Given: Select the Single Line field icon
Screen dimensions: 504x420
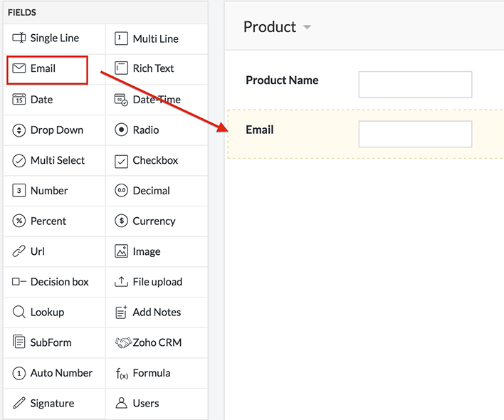Looking at the screenshot, I should coord(19,38).
